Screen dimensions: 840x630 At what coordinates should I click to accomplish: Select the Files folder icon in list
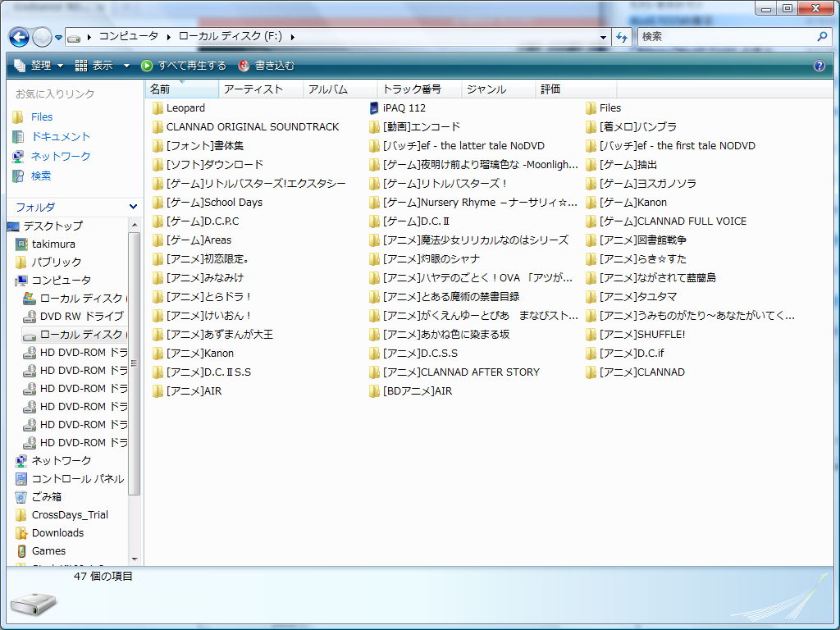click(591, 108)
